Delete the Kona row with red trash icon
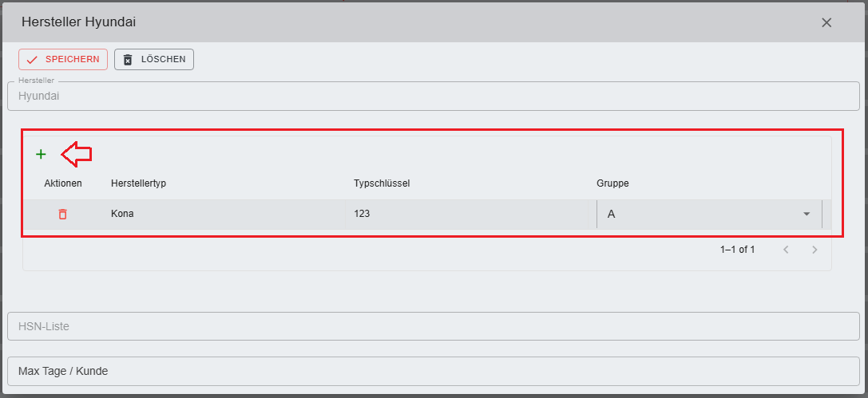 62,214
